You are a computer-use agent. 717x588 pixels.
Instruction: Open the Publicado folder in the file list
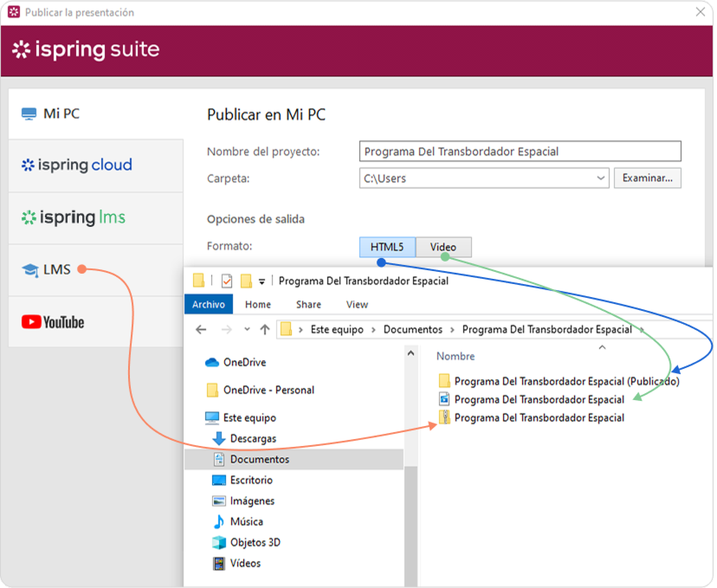click(x=566, y=381)
